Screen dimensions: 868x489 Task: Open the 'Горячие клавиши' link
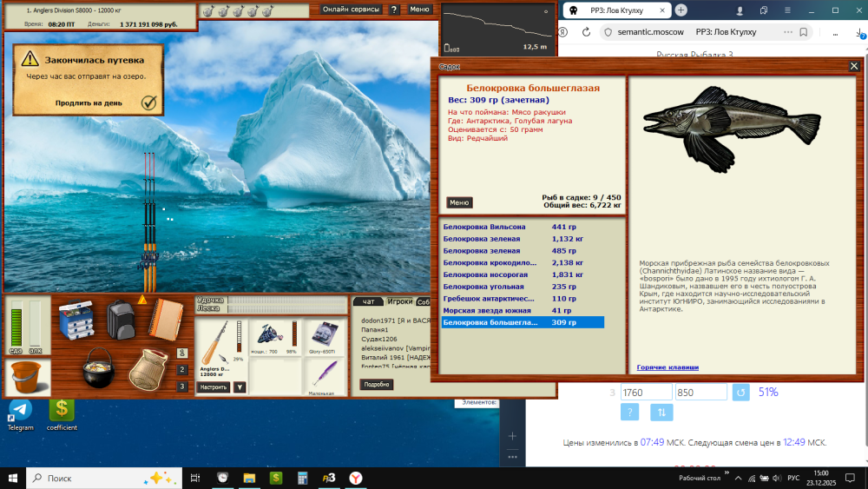(667, 367)
